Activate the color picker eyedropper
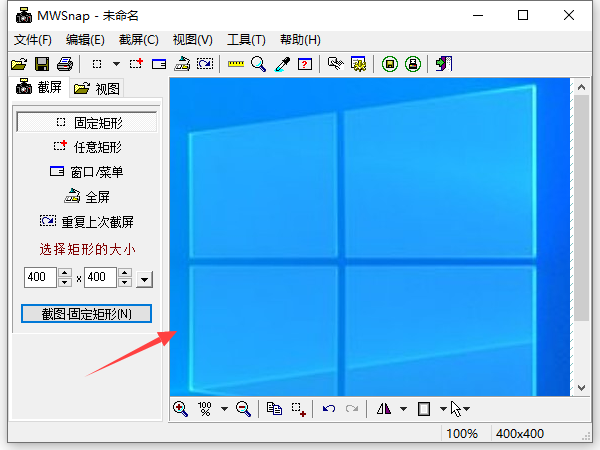The height and width of the screenshot is (450, 600). (x=282, y=64)
